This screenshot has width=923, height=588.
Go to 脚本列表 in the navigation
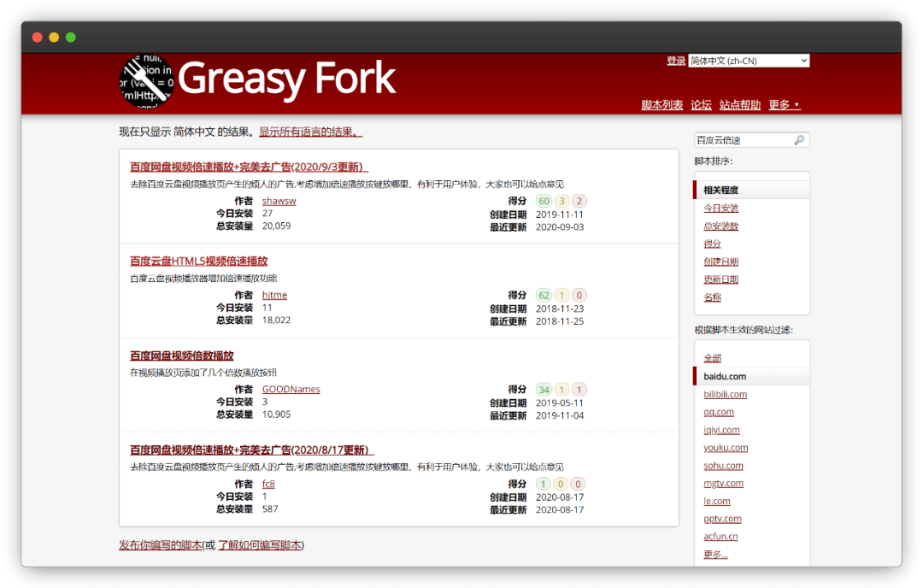[x=661, y=105]
